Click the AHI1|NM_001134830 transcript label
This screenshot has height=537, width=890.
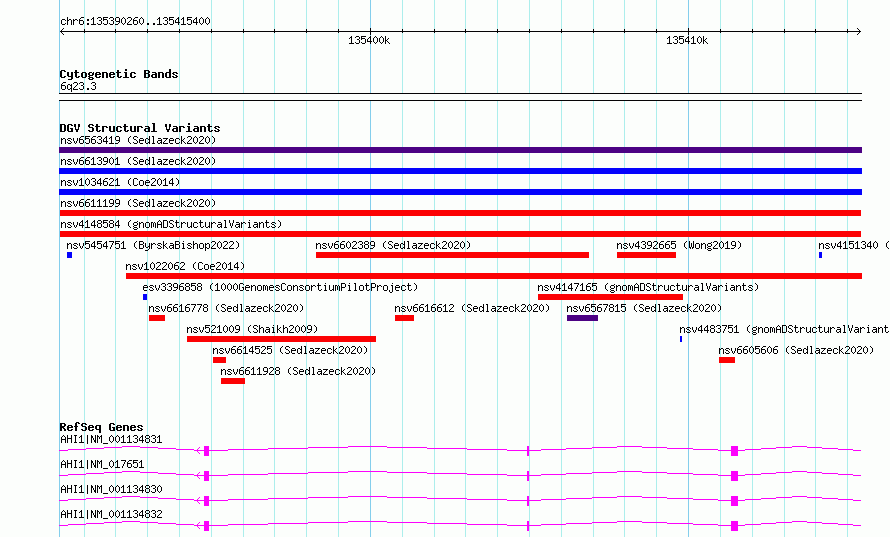click(x=111, y=489)
